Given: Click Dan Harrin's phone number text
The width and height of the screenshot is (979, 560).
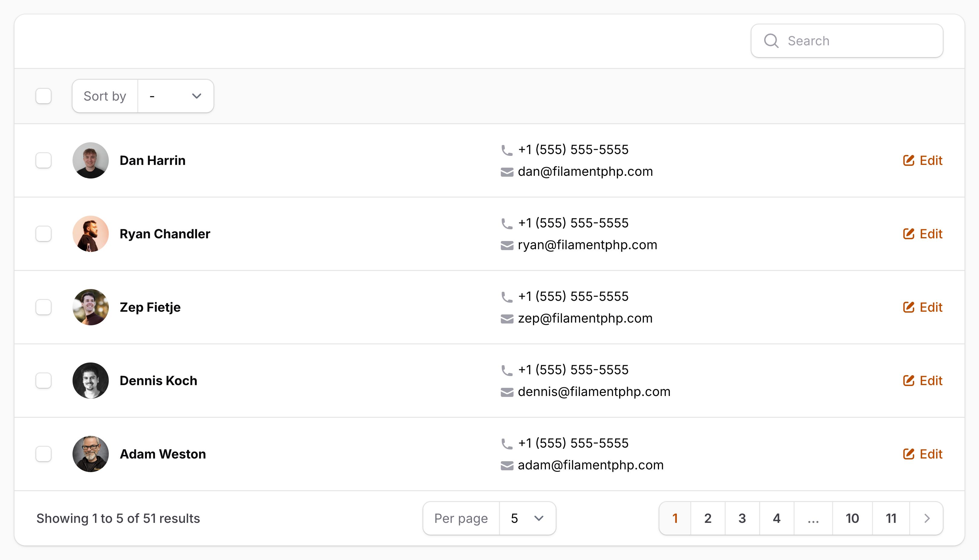Looking at the screenshot, I should [x=573, y=150].
